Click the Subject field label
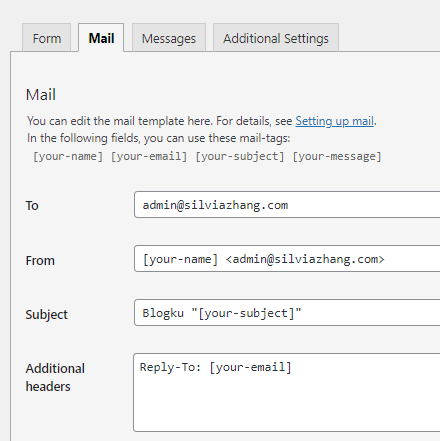The width and height of the screenshot is (440, 441). tap(47, 315)
